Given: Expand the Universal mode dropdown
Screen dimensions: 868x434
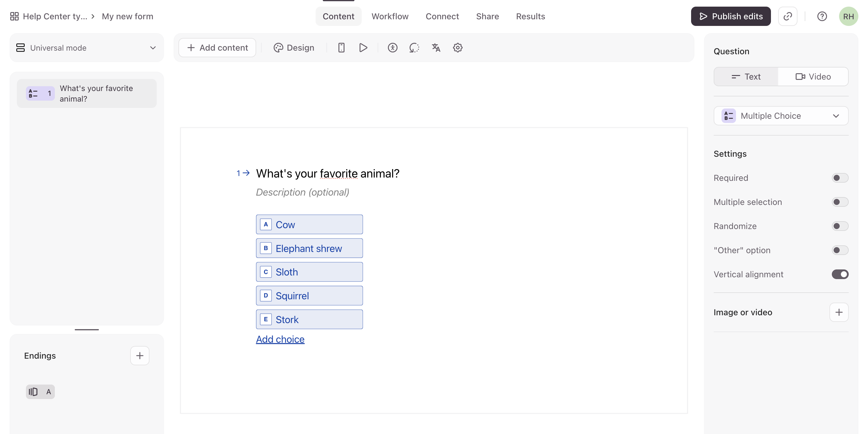Looking at the screenshot, I should click(86, 48).
